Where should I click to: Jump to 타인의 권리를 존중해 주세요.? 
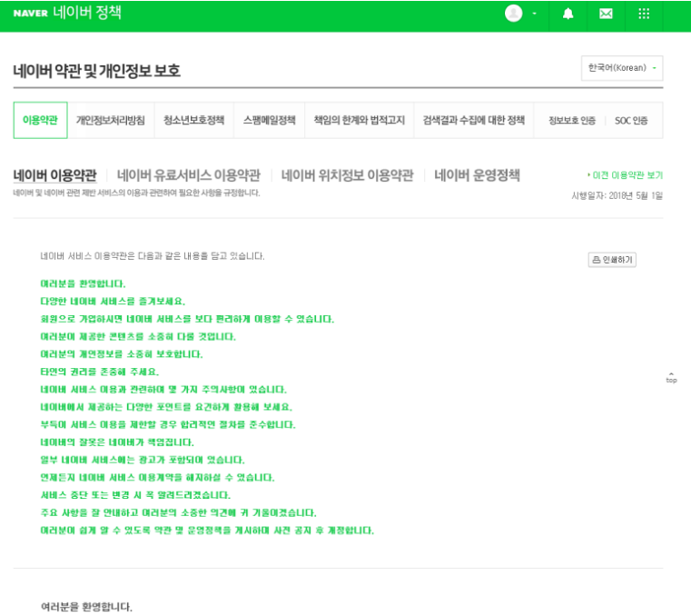[x=100, y=372]
